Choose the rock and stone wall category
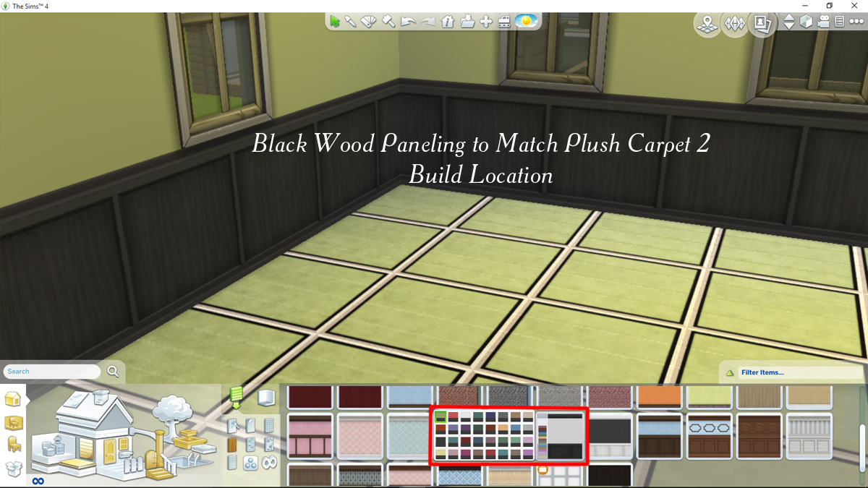This screenshot has width=868, height=488. (269, 444)
